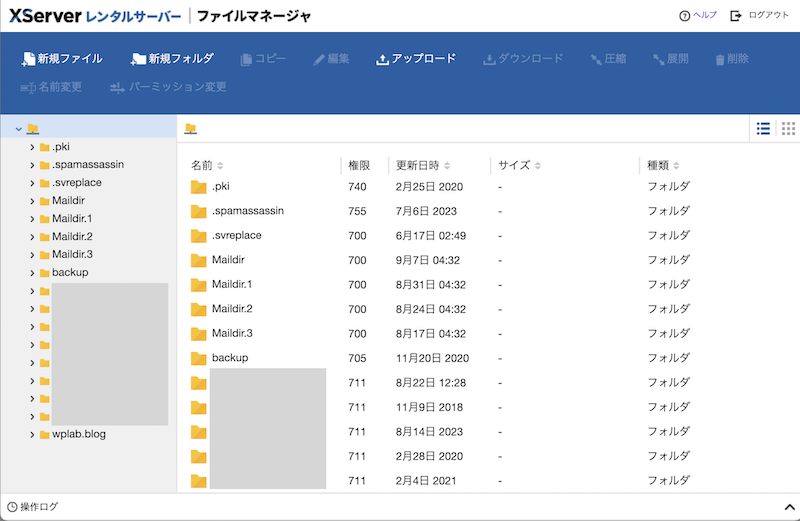Sort the list by サイズ column
Image resolution: width=800 pixels, height=521 pixels.
pos(518,165)
